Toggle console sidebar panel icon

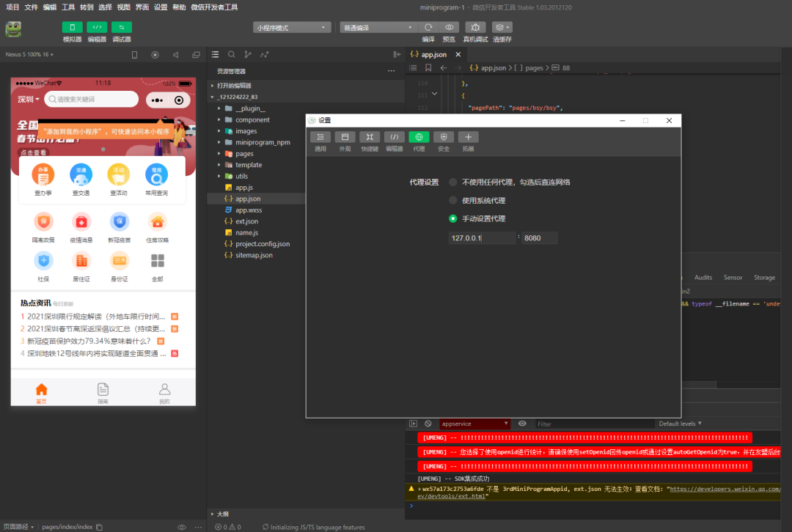[x=413, y=424]
